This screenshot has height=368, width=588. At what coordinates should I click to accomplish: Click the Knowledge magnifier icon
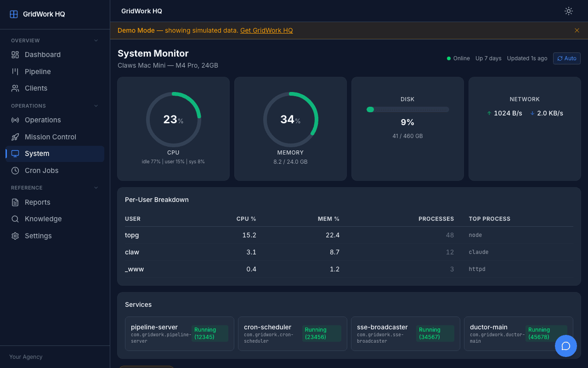(14, 218)
